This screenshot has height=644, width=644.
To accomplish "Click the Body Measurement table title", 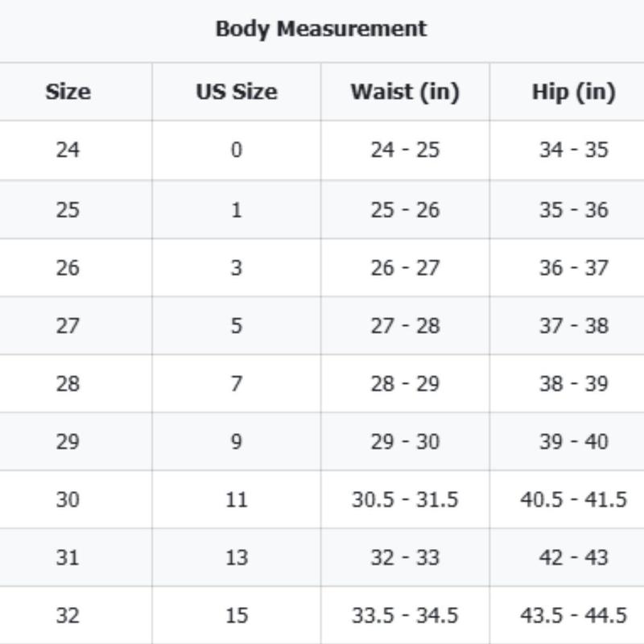I will (320, 29).
